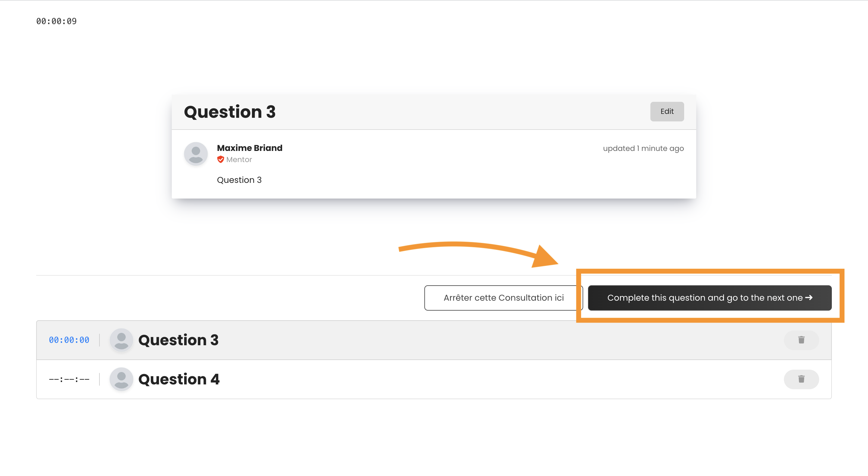868x476 pixels.
Task: Delete Question 3 using trash icon
Action: tap(801, 340)
